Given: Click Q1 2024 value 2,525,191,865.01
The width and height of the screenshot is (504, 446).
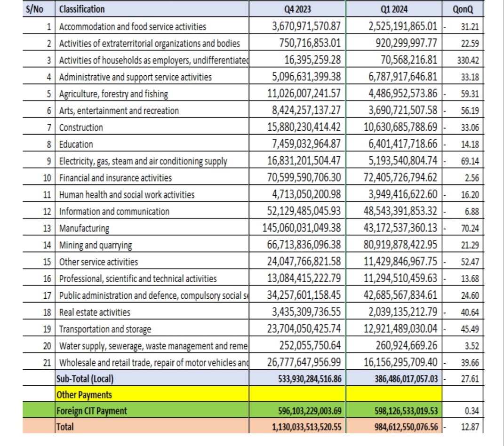Looking at the screenshot, I should point(403,26).
